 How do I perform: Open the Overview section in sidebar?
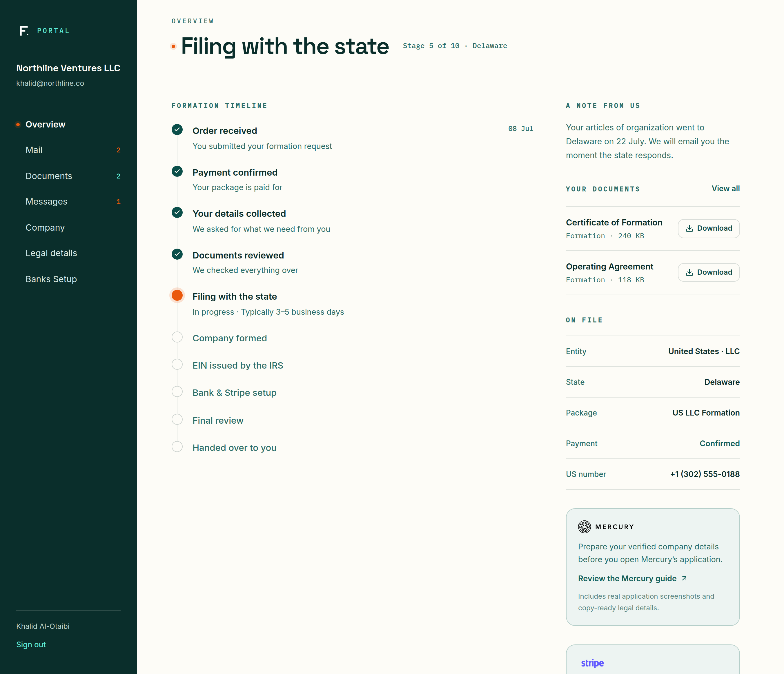(x=46, y=124)
